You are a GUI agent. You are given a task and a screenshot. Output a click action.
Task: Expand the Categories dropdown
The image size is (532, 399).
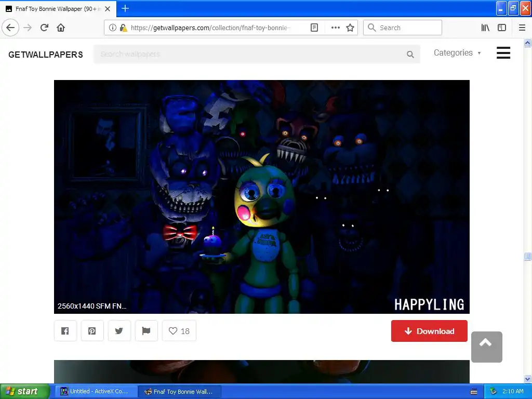(457, 53)
